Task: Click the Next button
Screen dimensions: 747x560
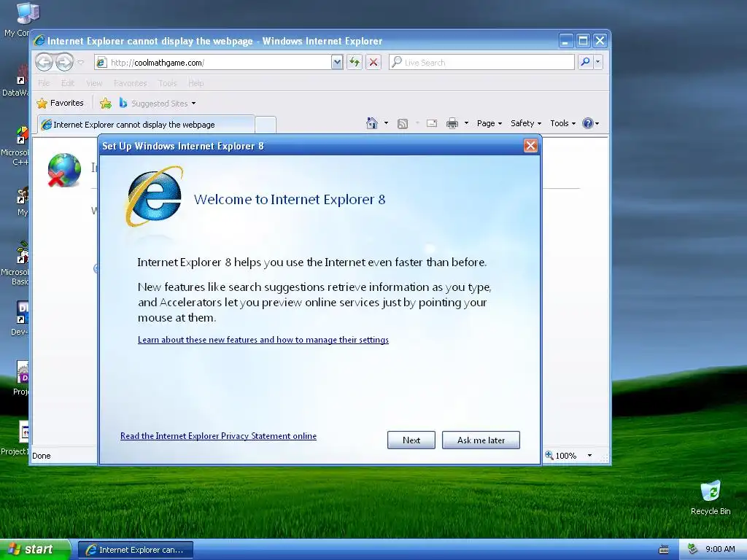Action: (411, 440)
